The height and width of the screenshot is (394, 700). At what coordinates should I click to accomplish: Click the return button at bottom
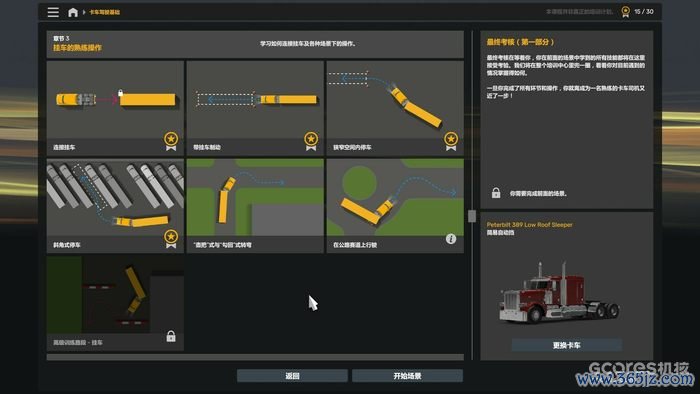(x=292, y=376)
